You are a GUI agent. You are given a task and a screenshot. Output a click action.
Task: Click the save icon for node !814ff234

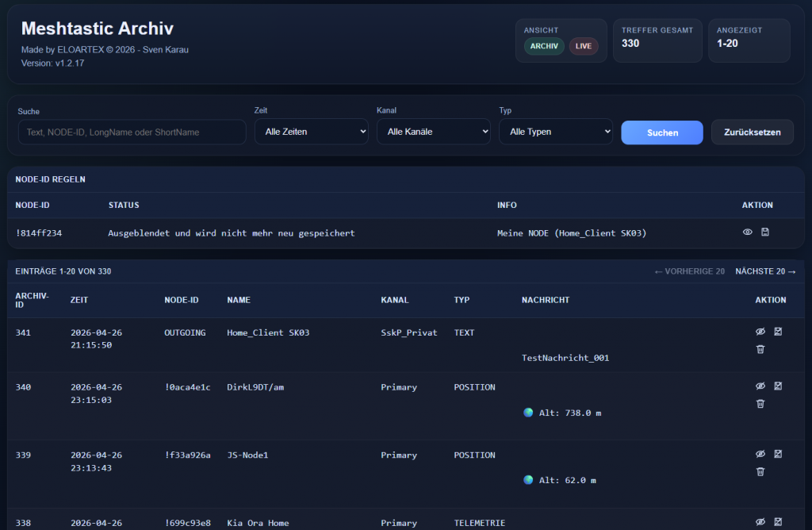[x=765, y=232]
